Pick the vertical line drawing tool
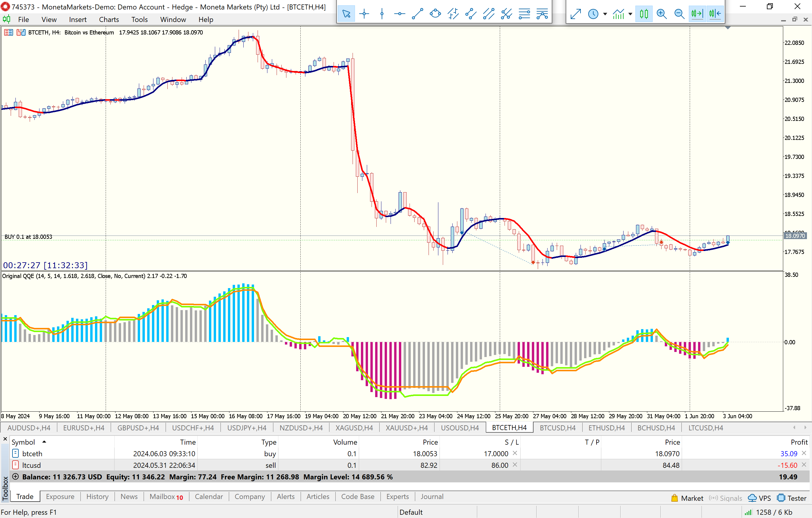Image resolution: width=812 pixels, height=518 pixels. tap(382, 14)
